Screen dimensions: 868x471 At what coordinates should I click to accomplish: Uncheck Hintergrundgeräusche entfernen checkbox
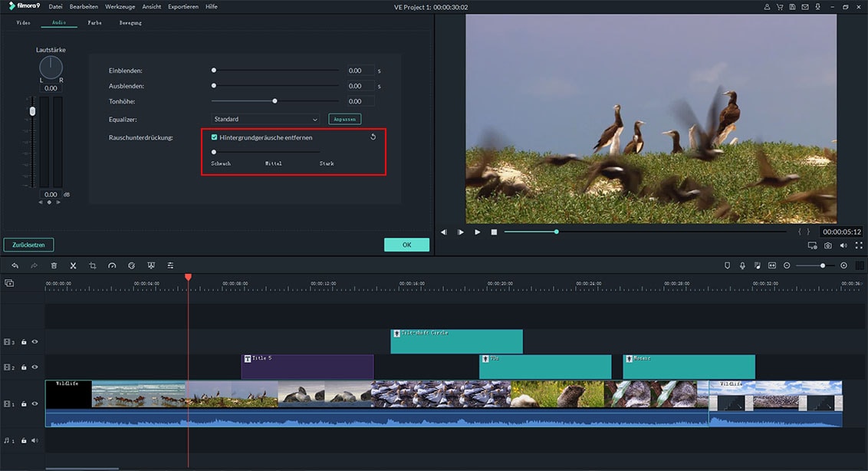(214, 137)
